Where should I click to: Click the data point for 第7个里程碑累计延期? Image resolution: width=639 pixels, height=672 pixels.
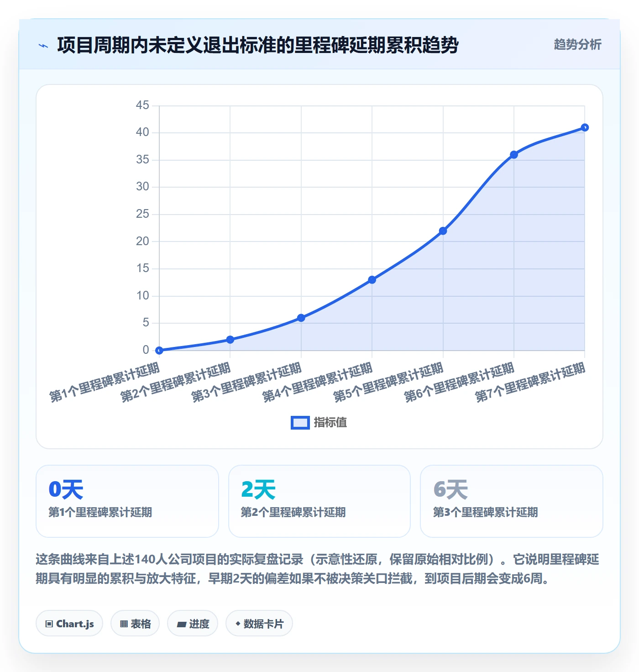[x=585, y=127]
